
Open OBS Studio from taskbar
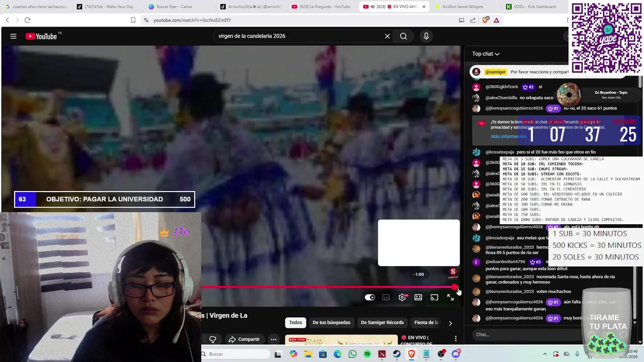(x=441, y=354)
